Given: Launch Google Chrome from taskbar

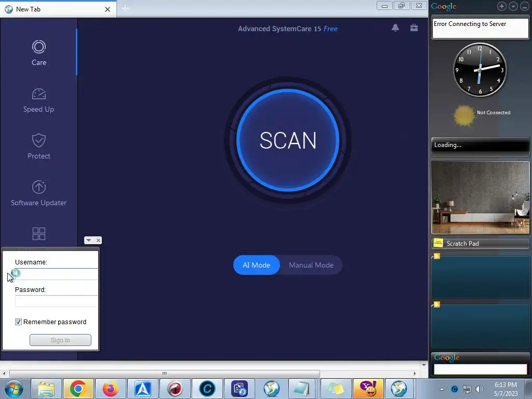Looking at the screenshot, I should point(78,389).
